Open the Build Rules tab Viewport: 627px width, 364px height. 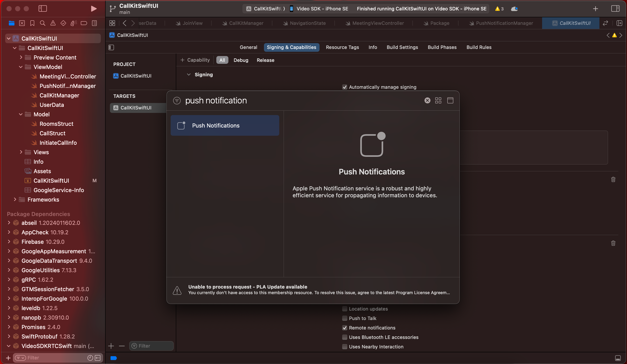pyautogui.click(x=479, y=47)
